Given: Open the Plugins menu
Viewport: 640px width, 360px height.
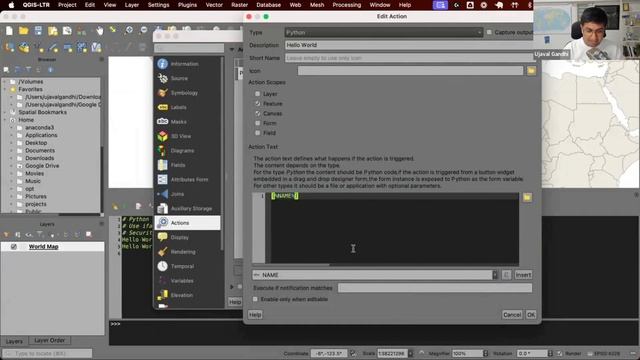Looking at the screenshot, I should click(187, 5).
